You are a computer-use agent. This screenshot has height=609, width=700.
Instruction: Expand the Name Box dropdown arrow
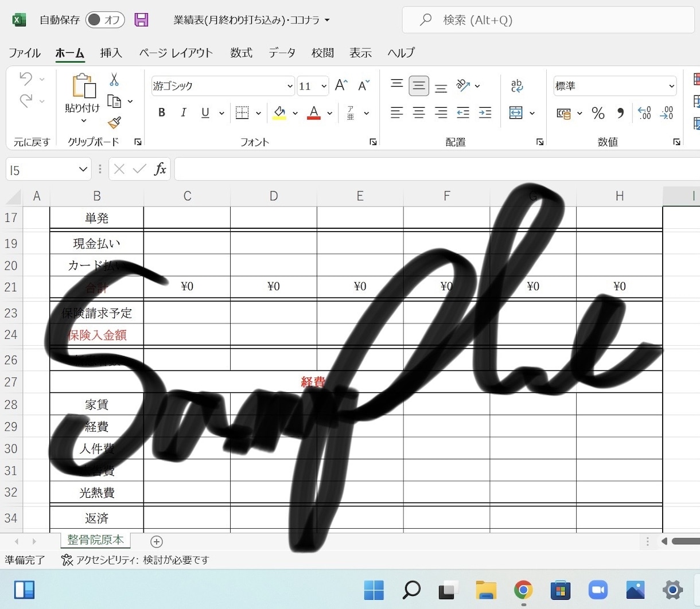tap(83, 170)
